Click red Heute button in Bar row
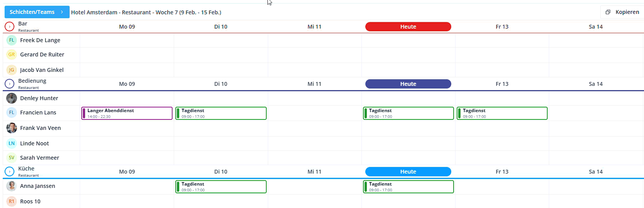This screenshot has width=644, height=208. click(x=408, y=27)
